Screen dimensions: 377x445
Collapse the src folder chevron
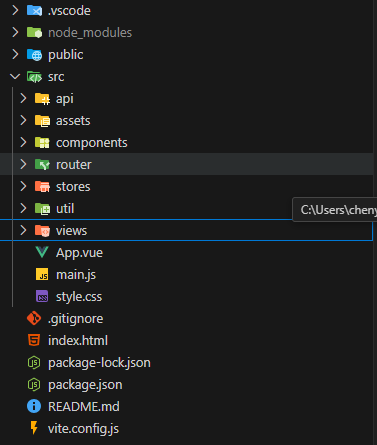[15, 77]
